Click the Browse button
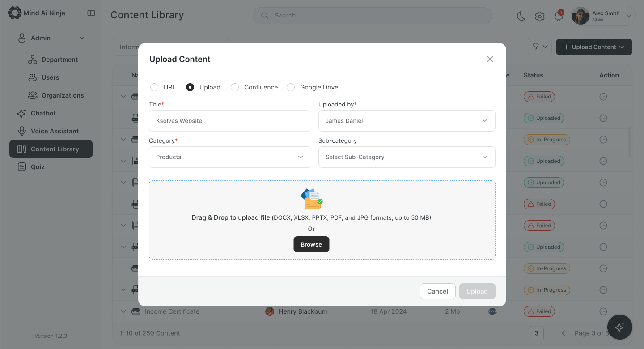644x349 pixels. (311, 244)
